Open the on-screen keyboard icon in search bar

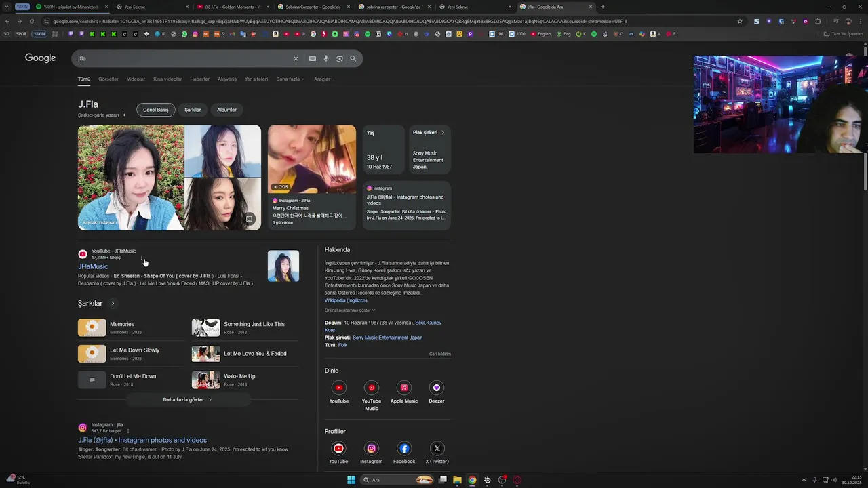313,58
